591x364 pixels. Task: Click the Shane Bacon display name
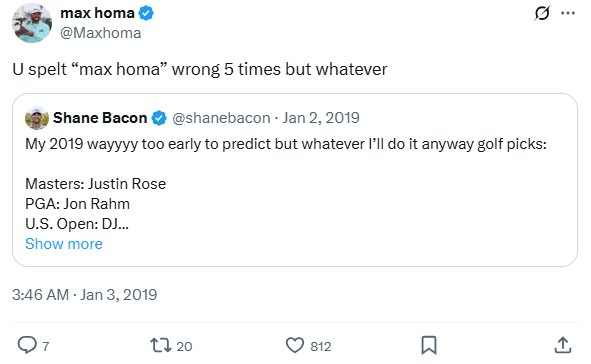point(100,118)
